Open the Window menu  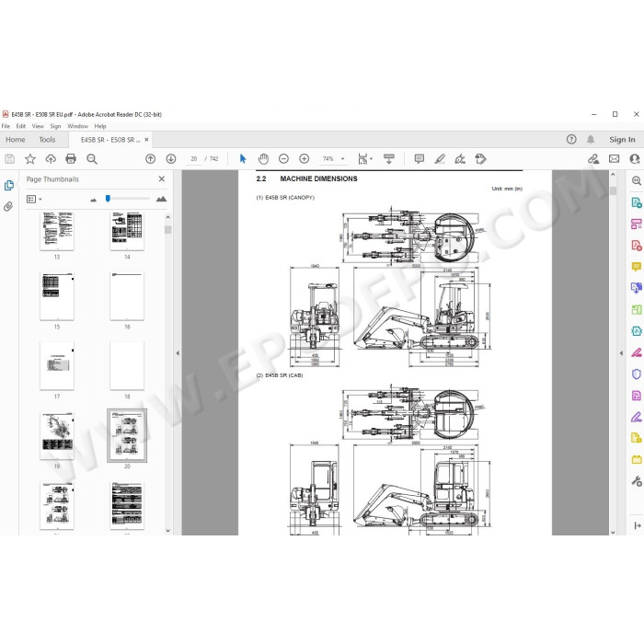pyautogui.click(x=77, y=126)
